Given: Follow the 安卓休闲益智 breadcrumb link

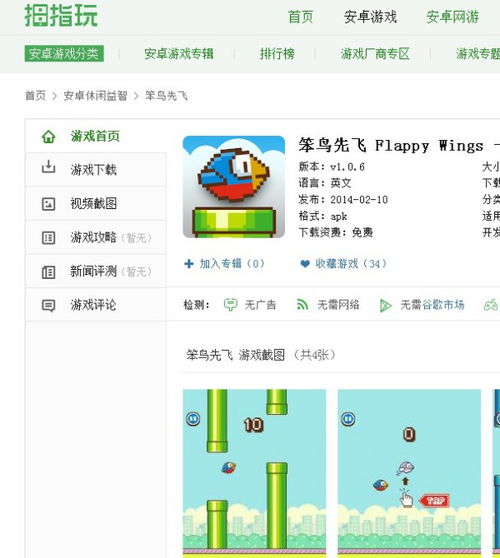Looking at the screenshot, I should tap(95, 96).
